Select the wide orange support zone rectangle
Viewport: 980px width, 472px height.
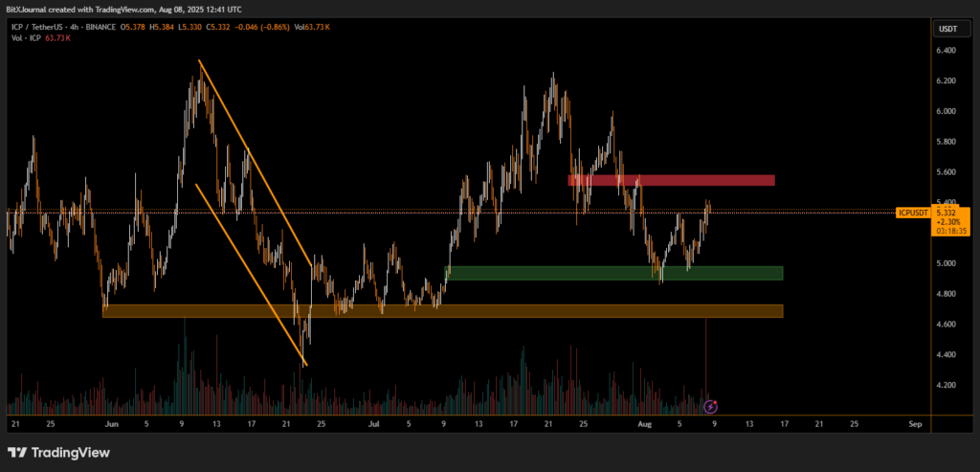click(x=442, y=311)
